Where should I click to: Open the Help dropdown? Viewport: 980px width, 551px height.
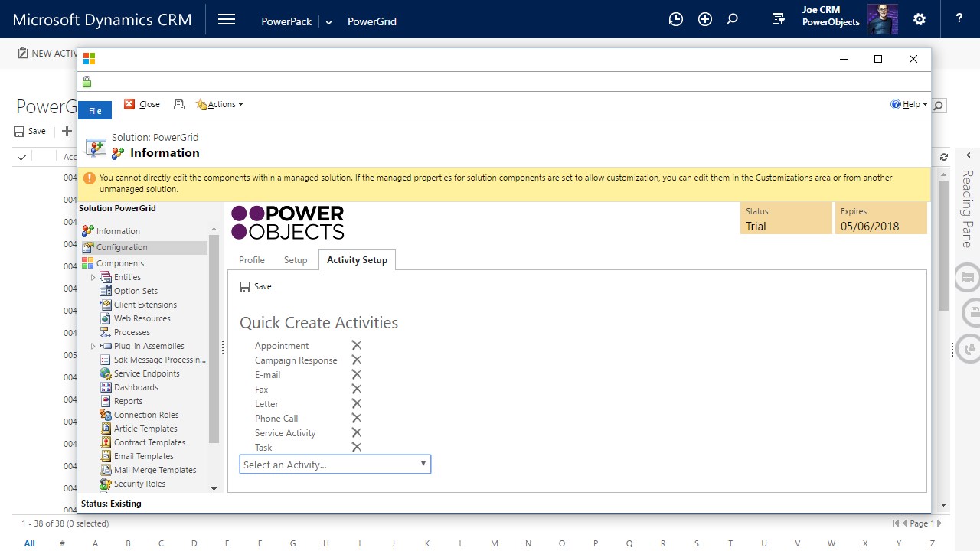click(x=909, y=104)
